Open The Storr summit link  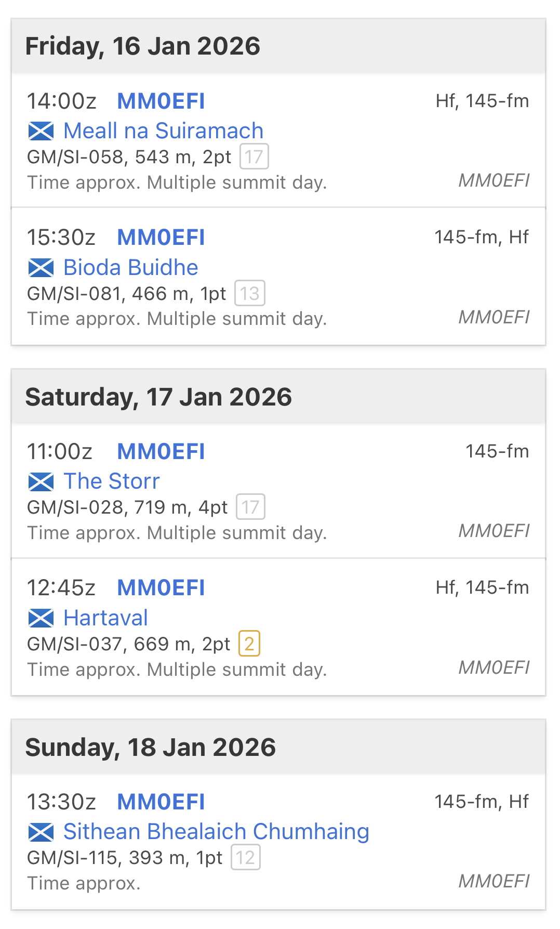[111, 481]
